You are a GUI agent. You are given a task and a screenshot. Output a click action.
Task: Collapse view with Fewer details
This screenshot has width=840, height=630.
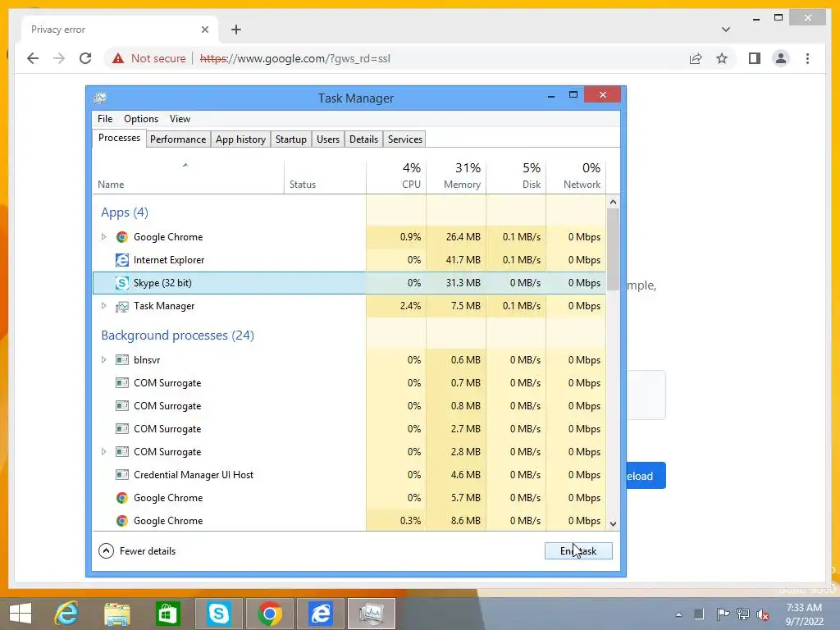pos(137,550)
